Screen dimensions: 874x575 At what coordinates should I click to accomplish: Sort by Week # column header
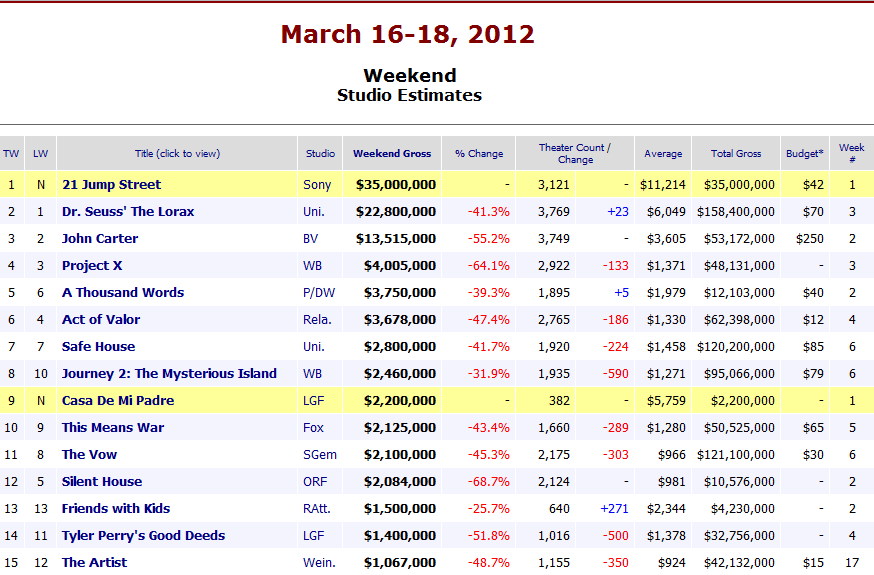[852, 154]
